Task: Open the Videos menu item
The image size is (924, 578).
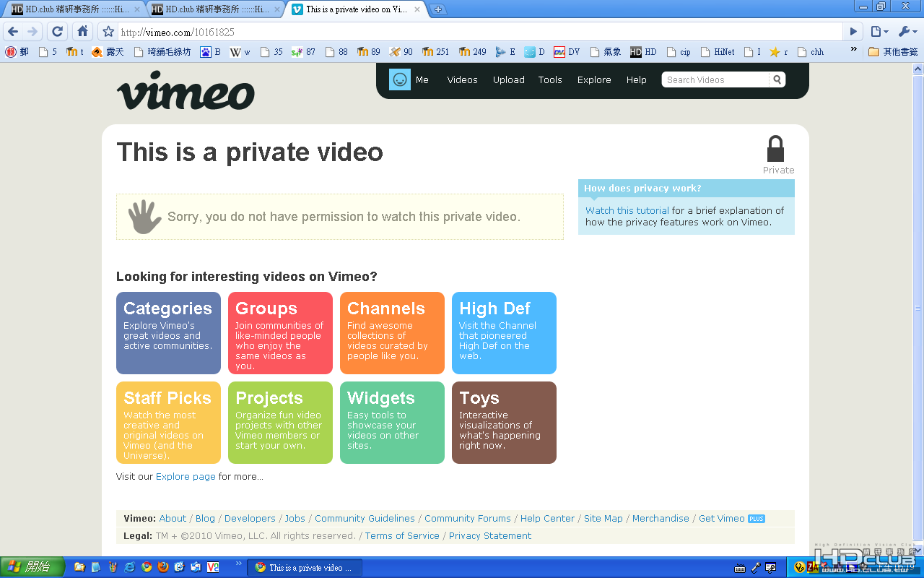Action: [x=462, y=80]
